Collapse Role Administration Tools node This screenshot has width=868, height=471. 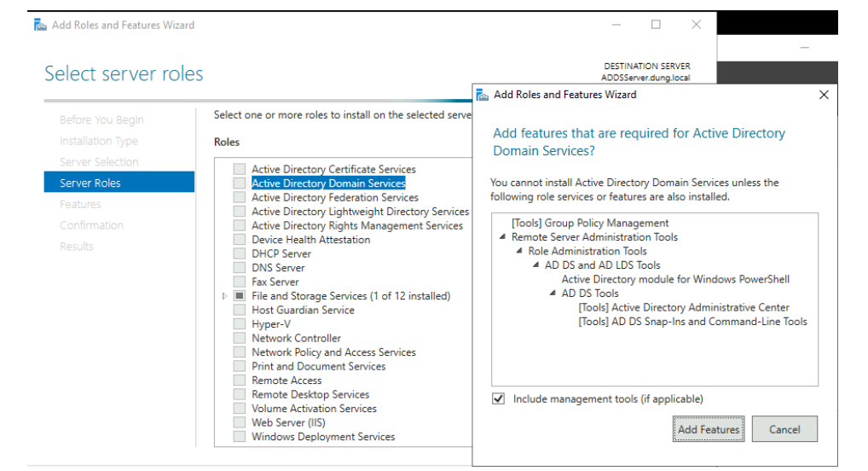click(x=519, y=251)
